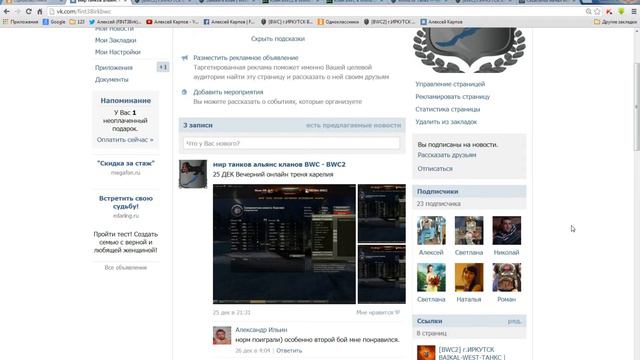Viewport: 640px width, 360px height.
Task: Open Добавить мероприятия link
Action: click(x=228, y=92)
